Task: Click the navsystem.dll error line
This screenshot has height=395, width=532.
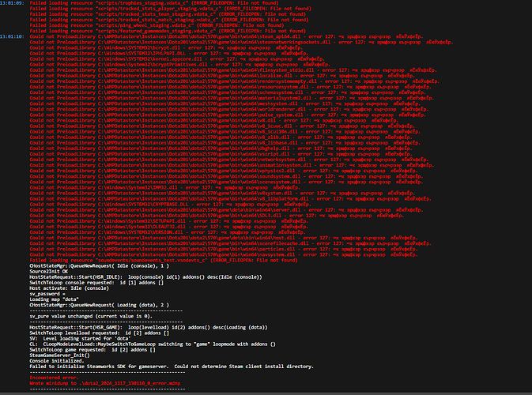Action: tap(224, 254)
